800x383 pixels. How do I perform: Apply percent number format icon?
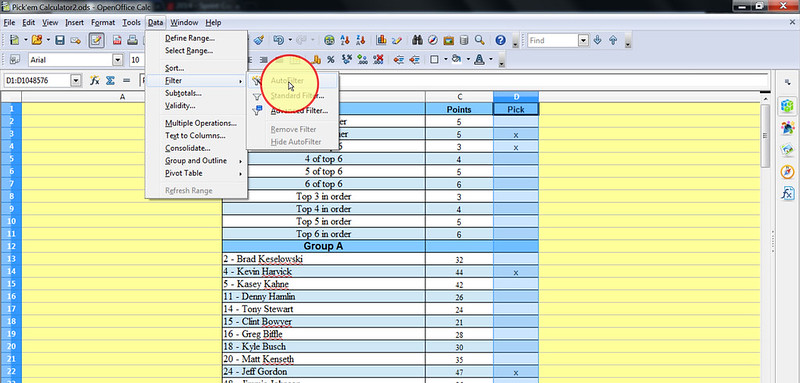point(331,60)
